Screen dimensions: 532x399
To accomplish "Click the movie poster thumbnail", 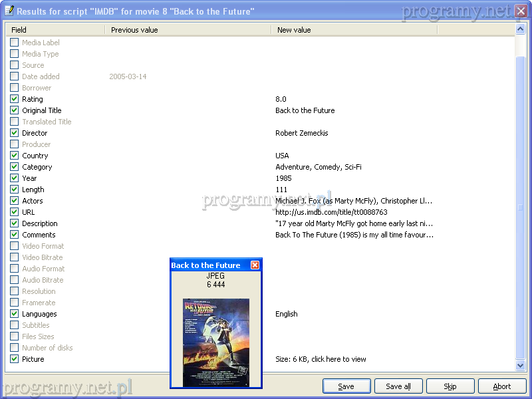I will tap(216, 342).
